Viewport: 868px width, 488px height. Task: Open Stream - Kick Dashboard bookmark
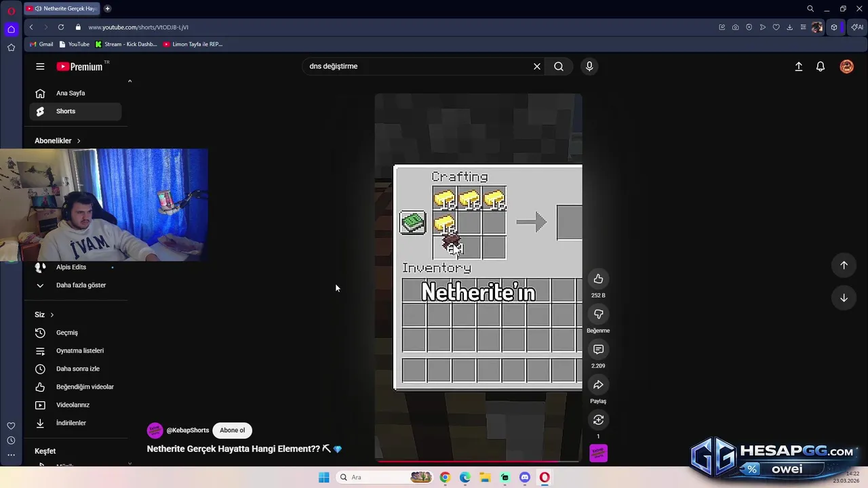click(126, 44)
